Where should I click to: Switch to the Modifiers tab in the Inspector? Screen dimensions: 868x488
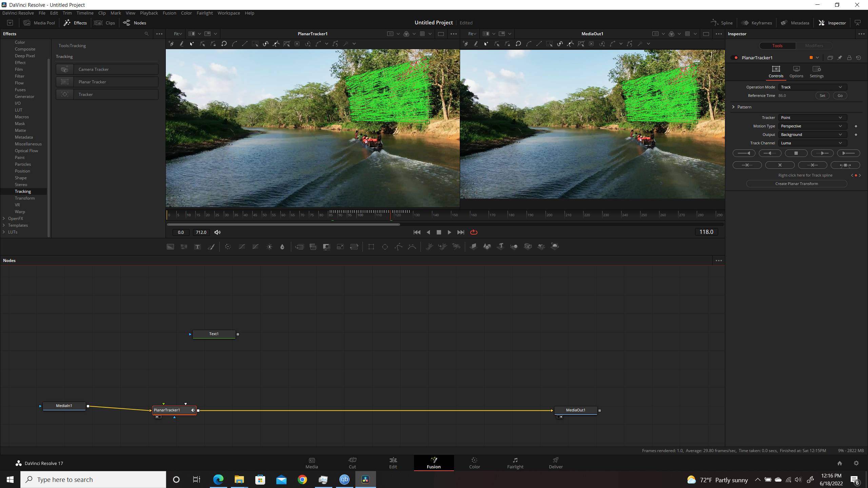tap(814, 46)
